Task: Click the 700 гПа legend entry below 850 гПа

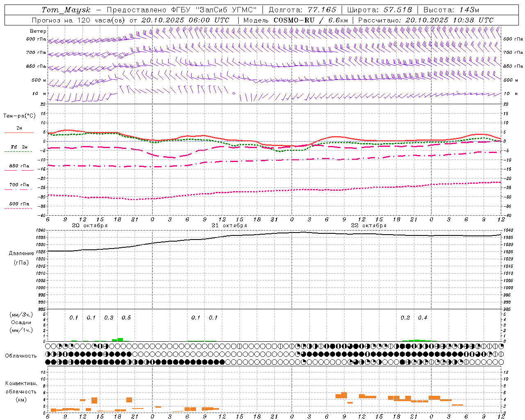Action: pos(19,185)
